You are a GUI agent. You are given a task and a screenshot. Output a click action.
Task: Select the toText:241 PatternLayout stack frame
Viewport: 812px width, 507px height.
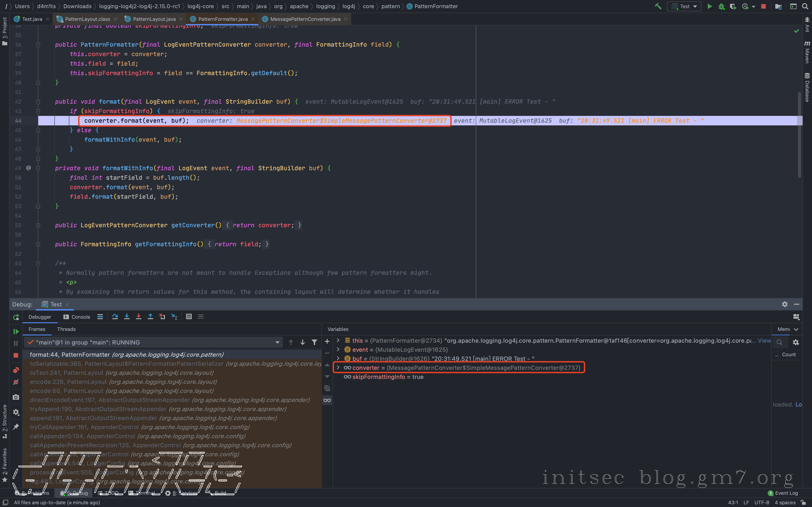[x=121, y=373]
